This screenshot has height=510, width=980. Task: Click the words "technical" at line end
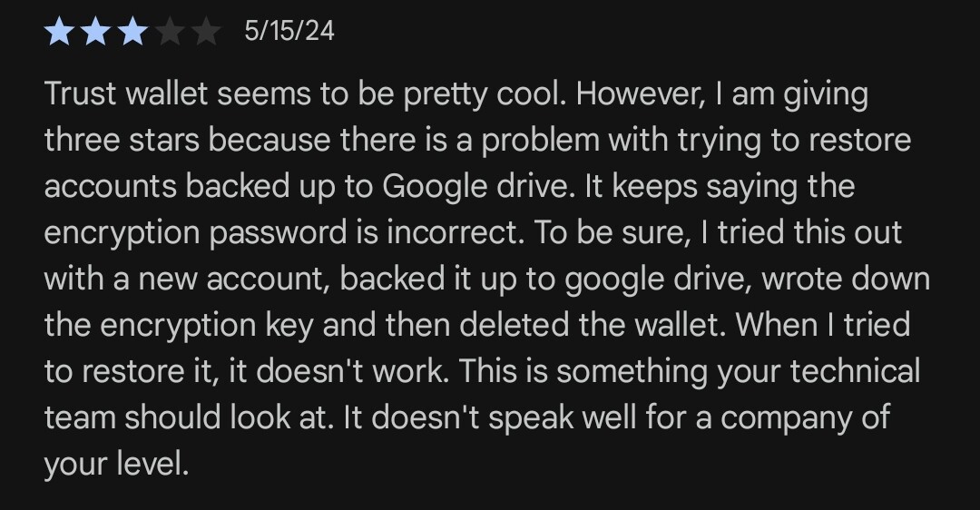pyautogui.click(x=855, y=371)
